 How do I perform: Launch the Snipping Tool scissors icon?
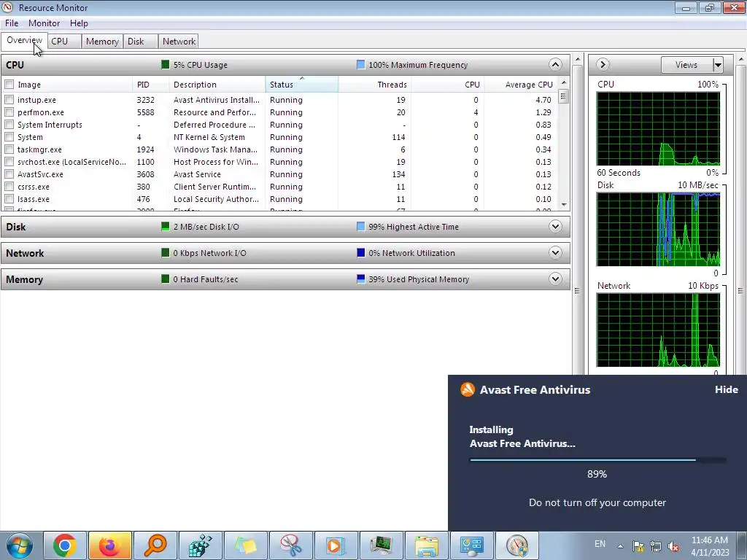(x=291, y=545)
